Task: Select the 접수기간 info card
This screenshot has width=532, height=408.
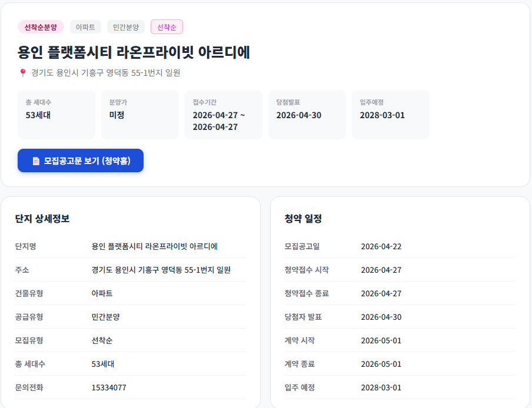Action: [x=223, y=115]
